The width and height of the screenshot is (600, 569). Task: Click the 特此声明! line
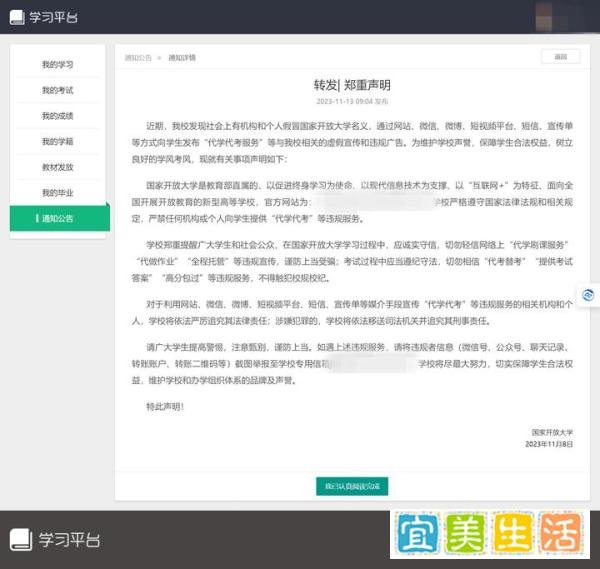pos(165,406)
